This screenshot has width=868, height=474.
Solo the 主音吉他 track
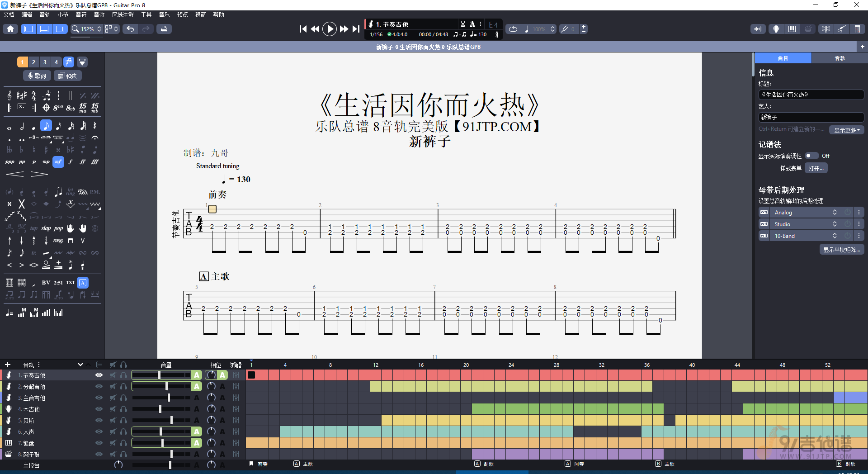pyautogui.click(x=123, y=398)
